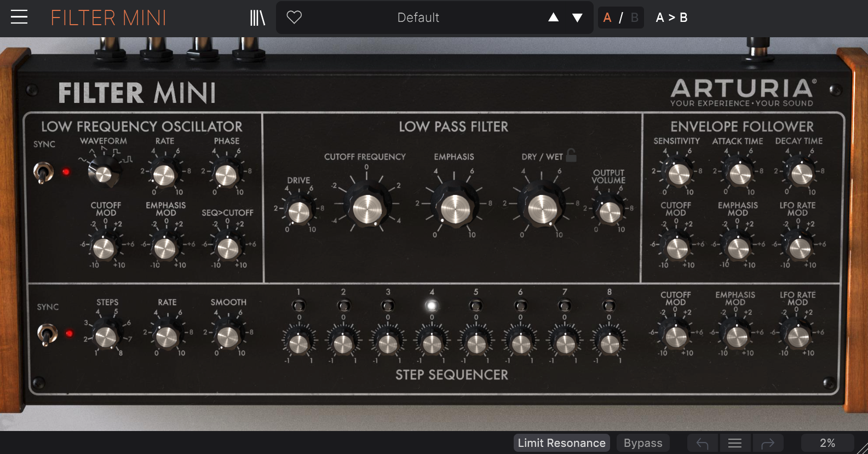The width and height of the screenshot is (868, 454).
Task: Click the LFO Rate knob
Action: pos(164,175)
